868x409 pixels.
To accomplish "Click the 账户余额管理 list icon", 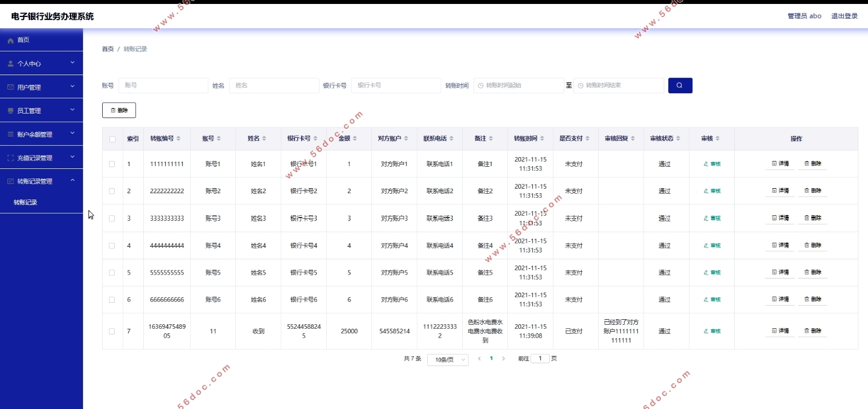I will tap(10, 134).
